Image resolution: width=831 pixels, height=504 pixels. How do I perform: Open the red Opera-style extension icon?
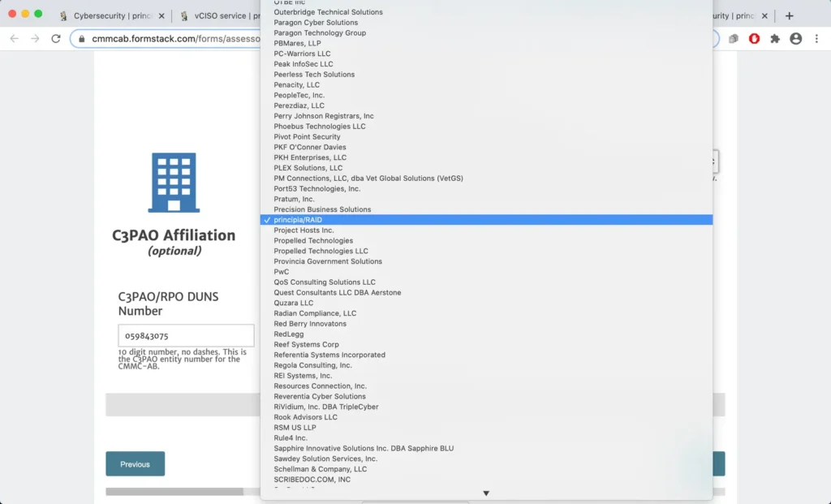754,39
